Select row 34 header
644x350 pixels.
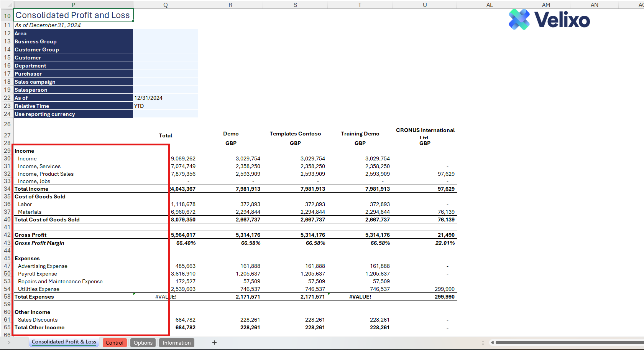click(7, 189)
